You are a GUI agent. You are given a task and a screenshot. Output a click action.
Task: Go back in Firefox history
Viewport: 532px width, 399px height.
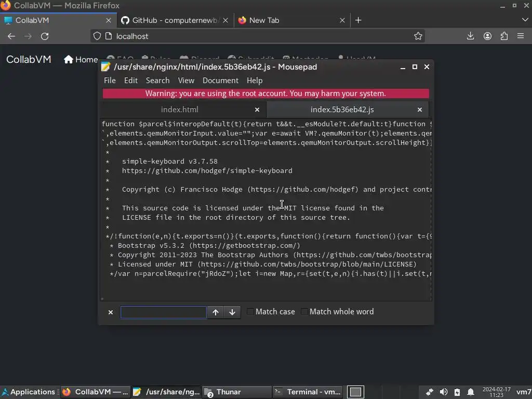pyautogui.click(x=11, y=36)
